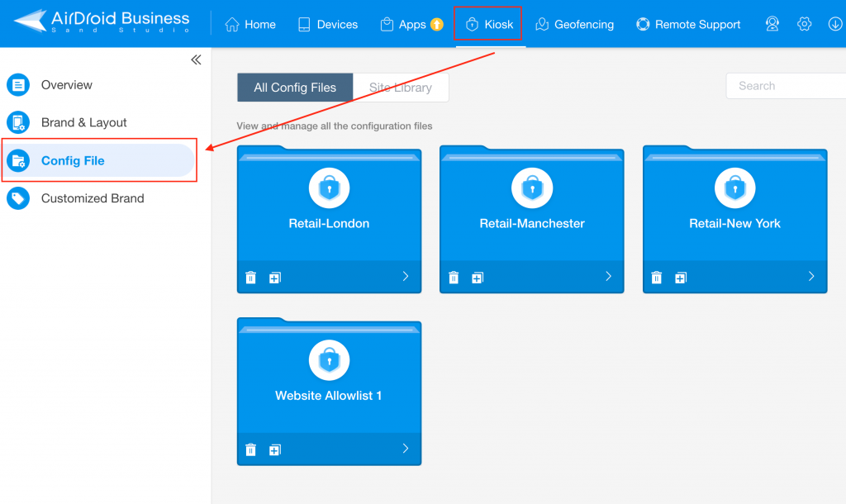Delete Website Allowlist 1 via trash icon

[x=251, y=449]
